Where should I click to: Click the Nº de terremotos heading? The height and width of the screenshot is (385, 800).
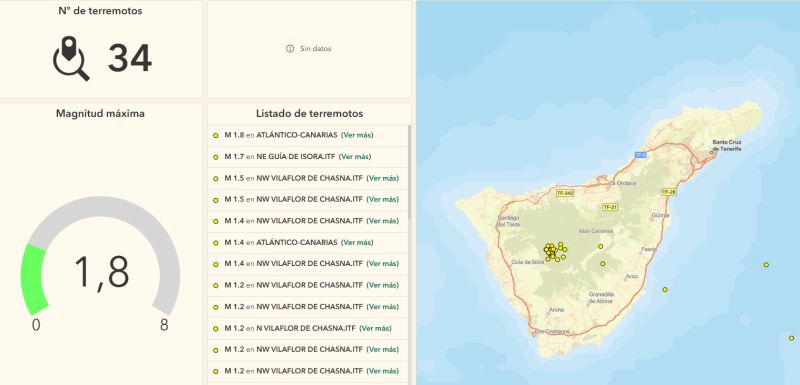point(100,10)
